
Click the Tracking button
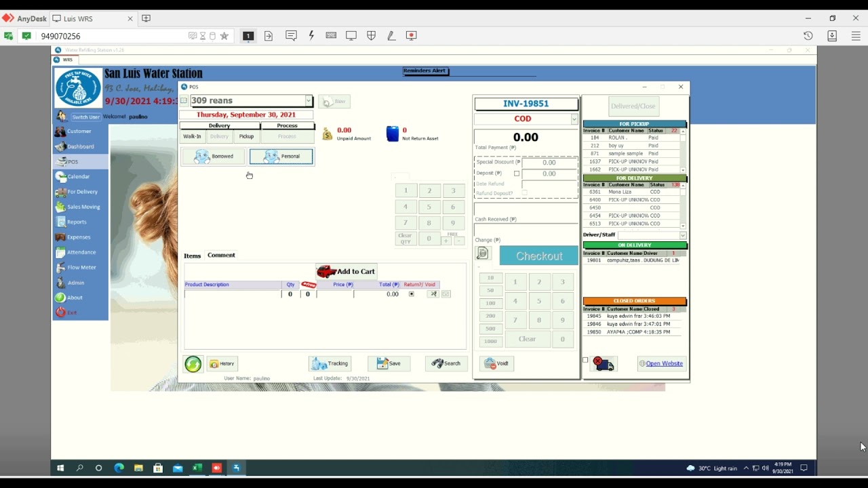[330, 364]
